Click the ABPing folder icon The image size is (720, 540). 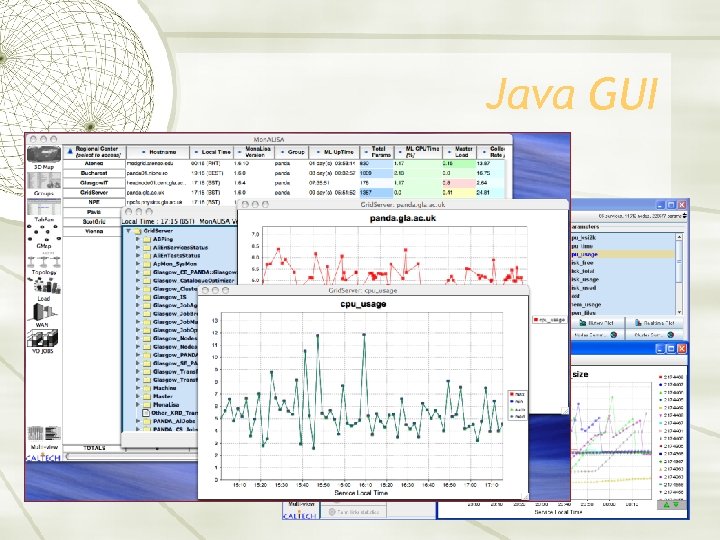click(x=147, y=239)
